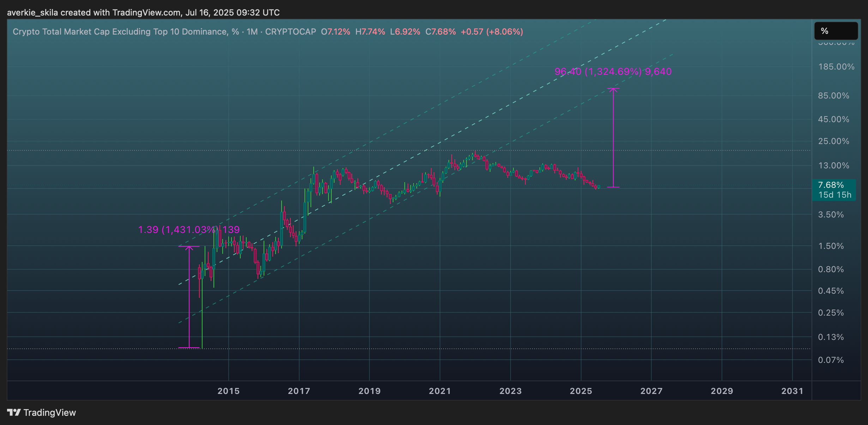Click the 2015 label on time axis
Screen dimensions: 868x425
coord(229,391)
